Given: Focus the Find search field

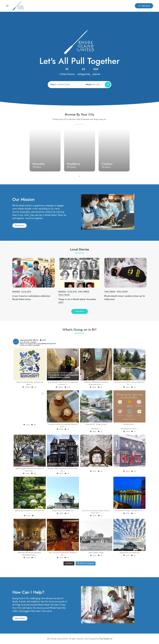Looking at the screenshot, I should pos(65,84).
